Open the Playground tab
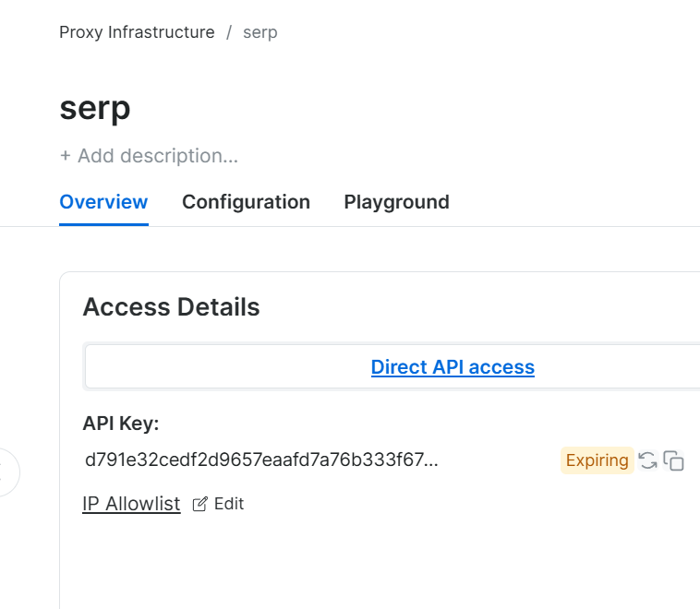This screenshot has height=609, width=700. 396,202
